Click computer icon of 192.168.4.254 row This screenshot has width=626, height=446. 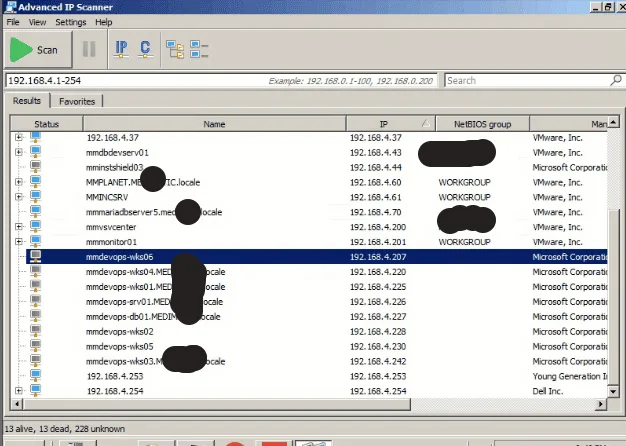click(x=36, y=390)
